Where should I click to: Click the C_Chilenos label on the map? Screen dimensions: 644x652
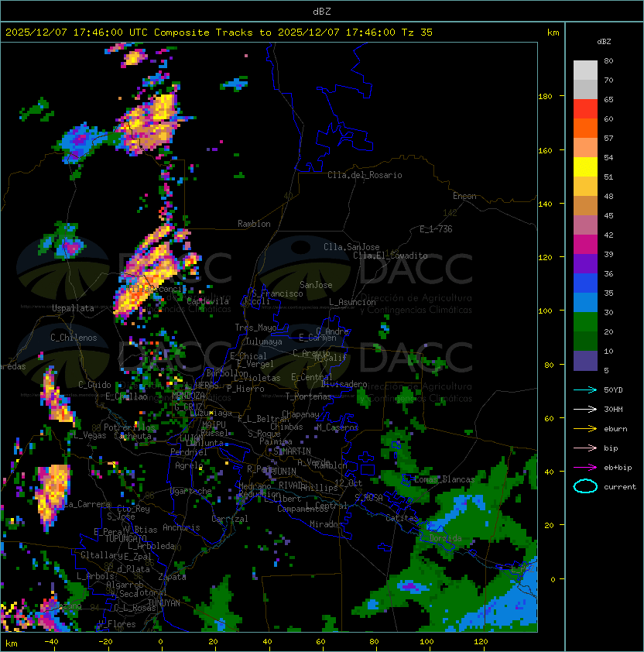tap(74, 338)
